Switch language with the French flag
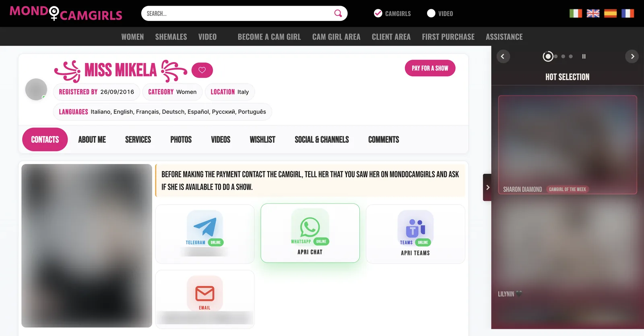This screenshot has height=336, width=644. [627, 13]
